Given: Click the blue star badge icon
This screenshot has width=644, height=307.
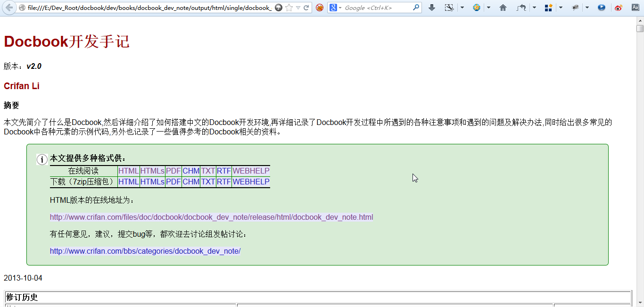Looking at the screenshot, I should coord(477,8).
